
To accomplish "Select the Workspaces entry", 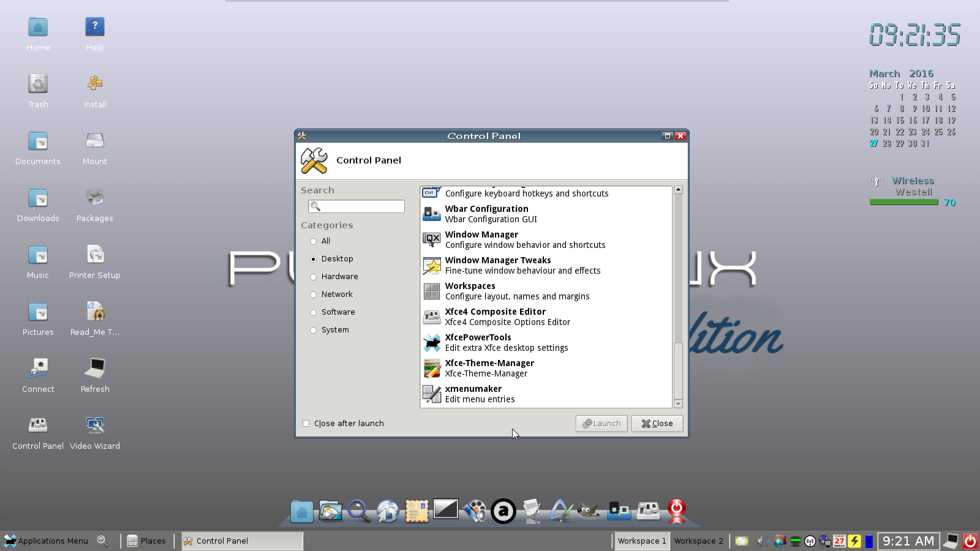I will (x=546, y=291).
